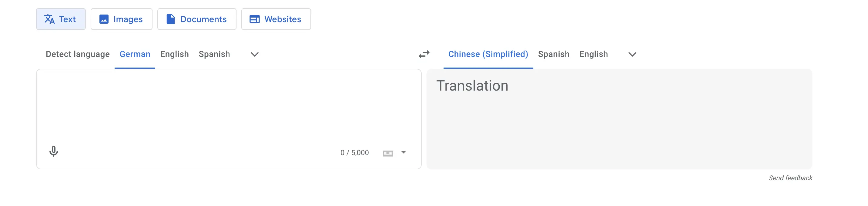Click the swap languages arrows icon
868x206 pixels.
(x=424, y=54)
